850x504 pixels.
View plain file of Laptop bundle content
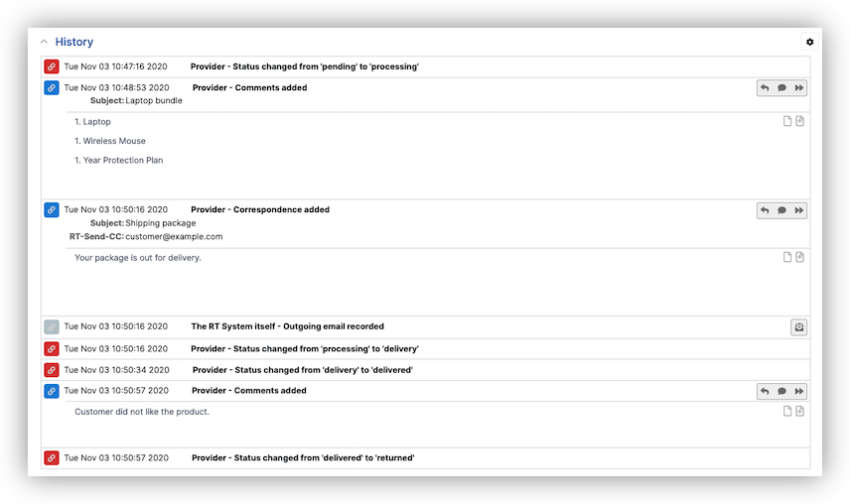pyautogui.click(x=787, y=122)
